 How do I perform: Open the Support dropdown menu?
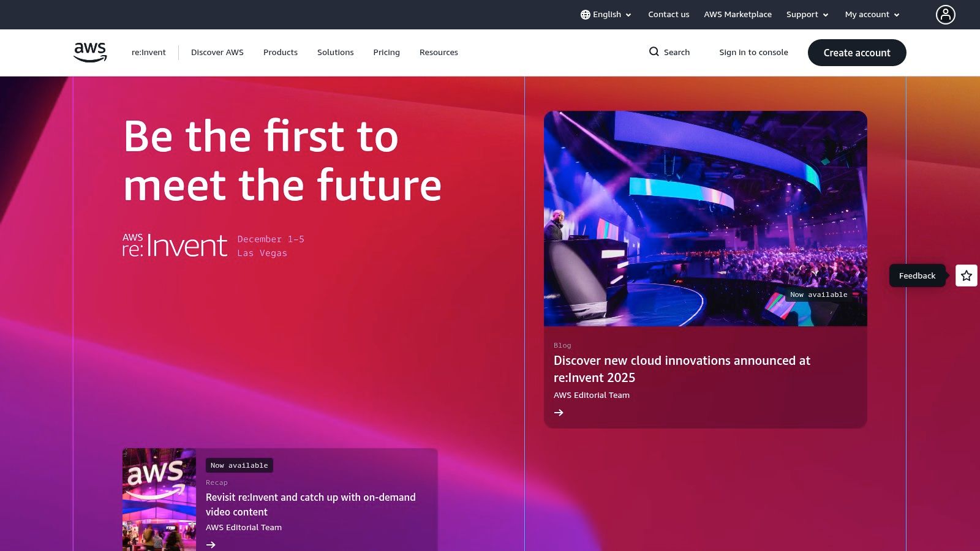[806, 14]
